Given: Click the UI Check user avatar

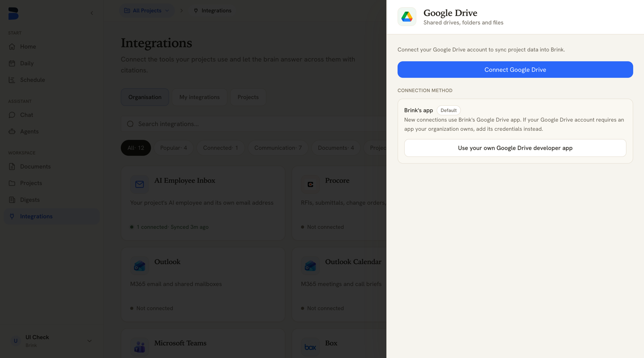Looking at the screenshot, I should 16,341.
